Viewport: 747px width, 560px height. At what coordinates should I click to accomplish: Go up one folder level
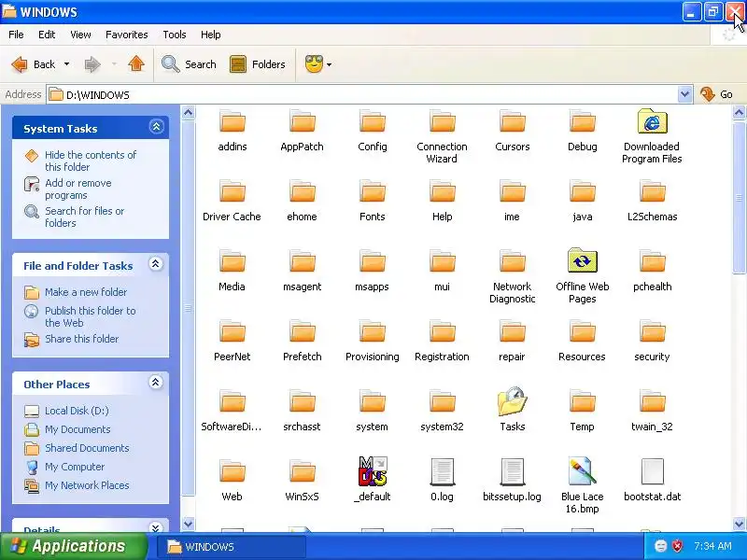point(136,63)
